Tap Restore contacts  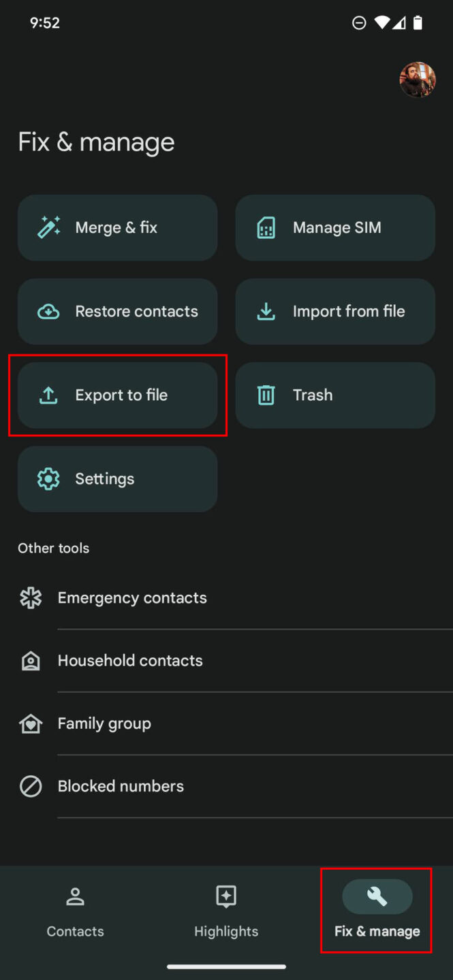[x=117, y=311]
